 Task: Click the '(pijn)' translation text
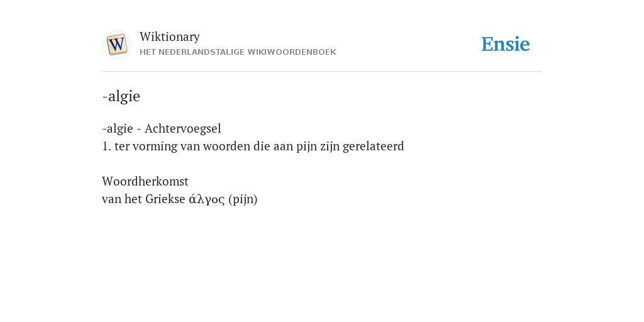(x=243, y=199)
